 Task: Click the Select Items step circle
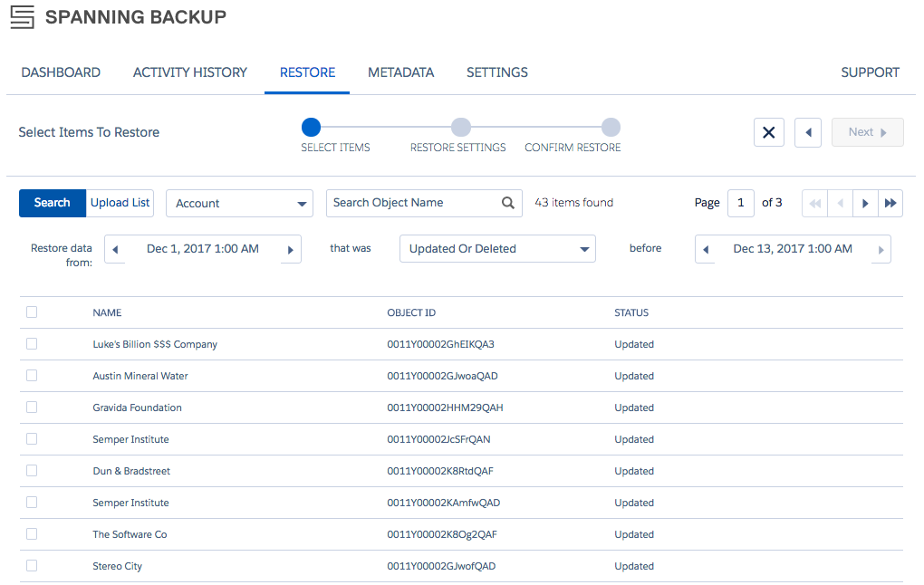coord(311,128)
